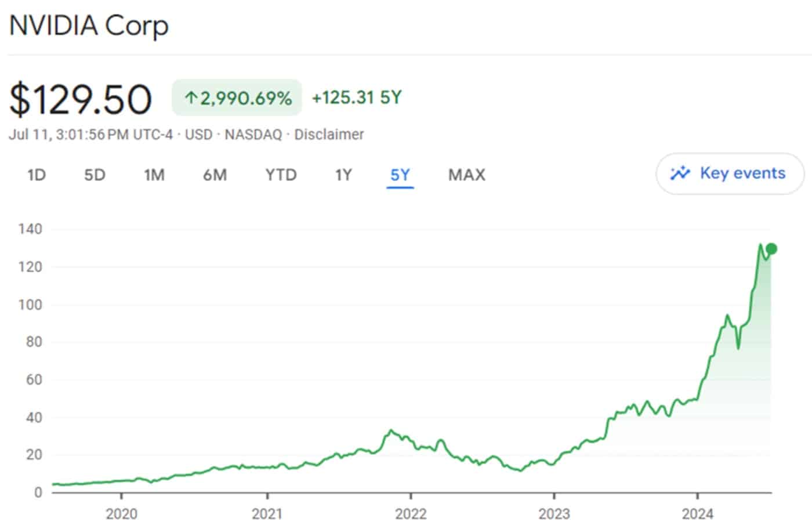Screen dimensions: 812x525
Task: Toggle the Key events button
Action: click(x=730, y=173)
